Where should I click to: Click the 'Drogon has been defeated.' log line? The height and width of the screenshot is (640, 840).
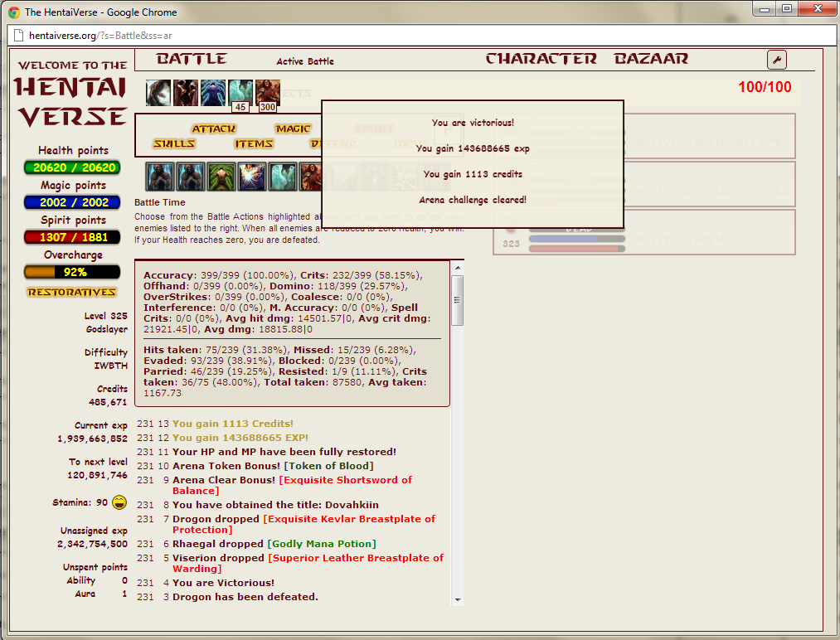coord(245,597)
